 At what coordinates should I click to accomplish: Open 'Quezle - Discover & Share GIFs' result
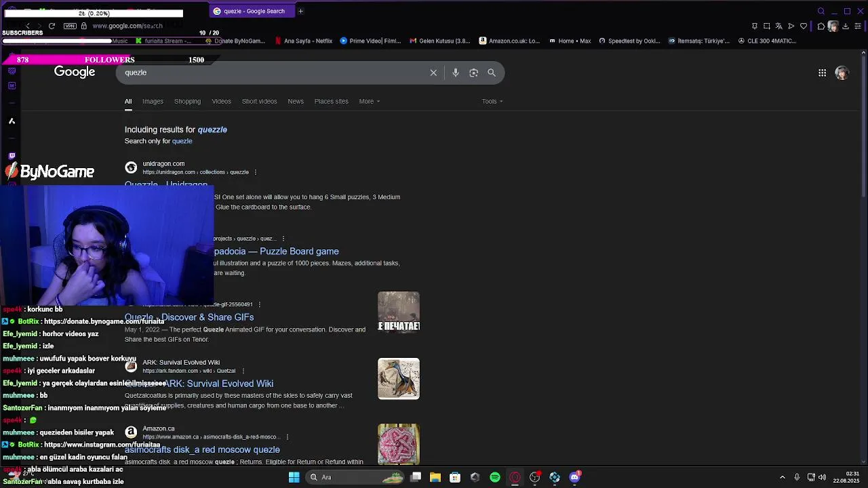point(189,317)
